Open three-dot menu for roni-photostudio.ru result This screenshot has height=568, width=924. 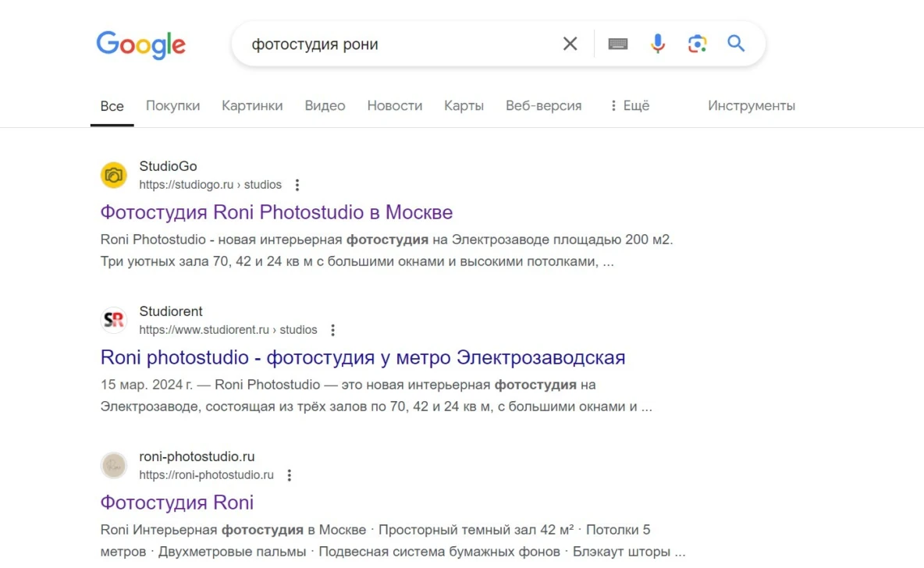[x=290, y=475]
